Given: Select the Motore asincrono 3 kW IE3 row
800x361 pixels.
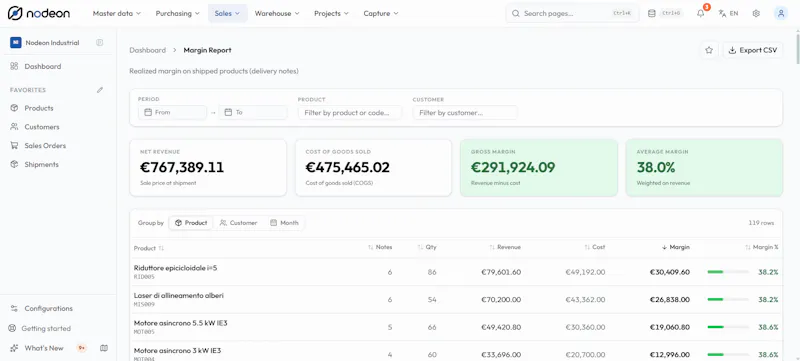Looking at the screenshot, I should point(456,351).
